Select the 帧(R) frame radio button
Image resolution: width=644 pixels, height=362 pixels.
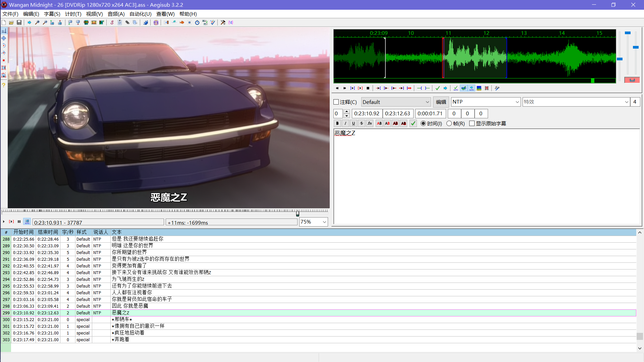click(x=449, y=123)
